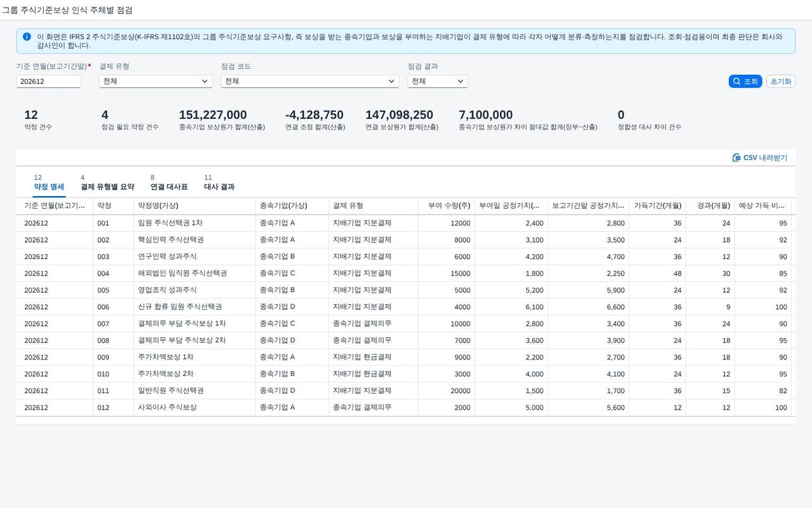Click the 가득기간(개월) column header
Viewport: 812px width, 508px height.
pos(657,206)
